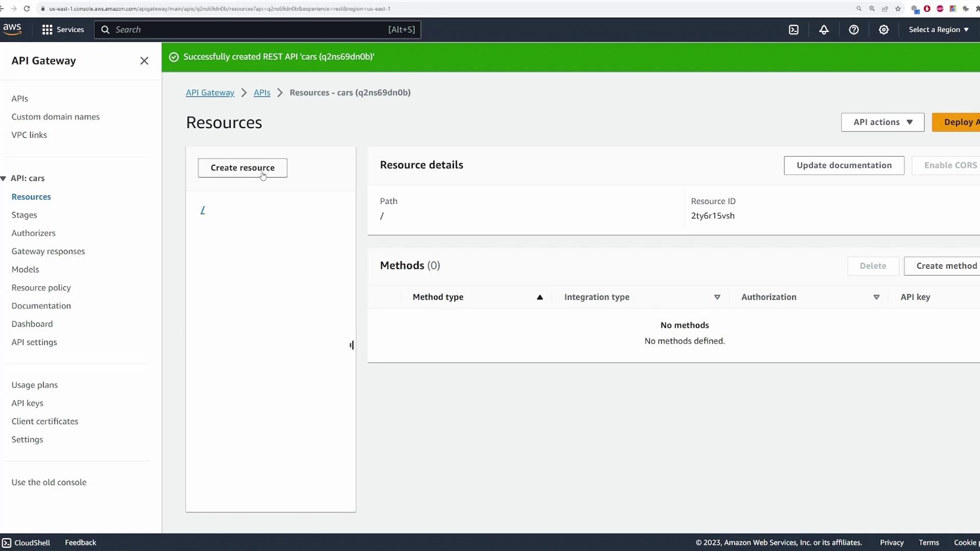Sort by Integration type column arrow
This screenshot has height=551, width=980.
(x=717, y=297)
